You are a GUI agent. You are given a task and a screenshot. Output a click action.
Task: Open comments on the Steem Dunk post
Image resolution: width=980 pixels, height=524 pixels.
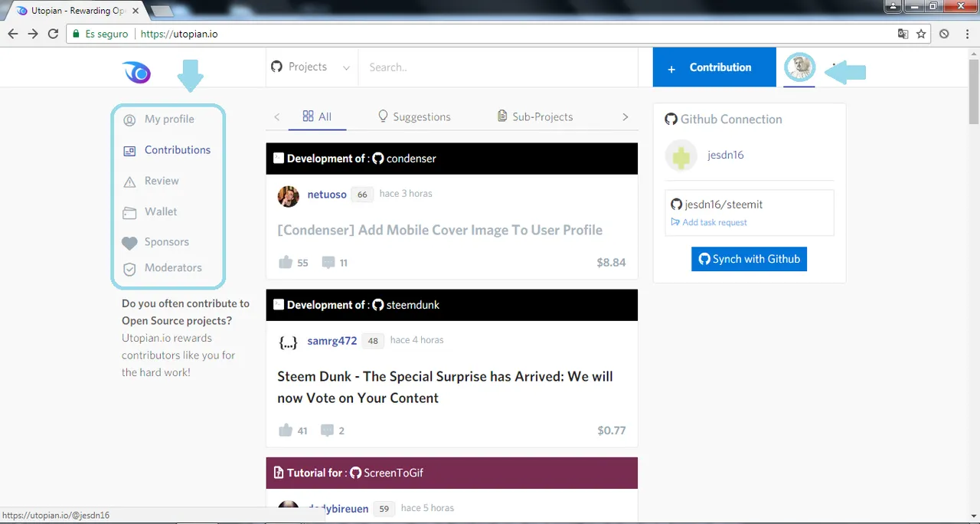(x=327, y=431)
